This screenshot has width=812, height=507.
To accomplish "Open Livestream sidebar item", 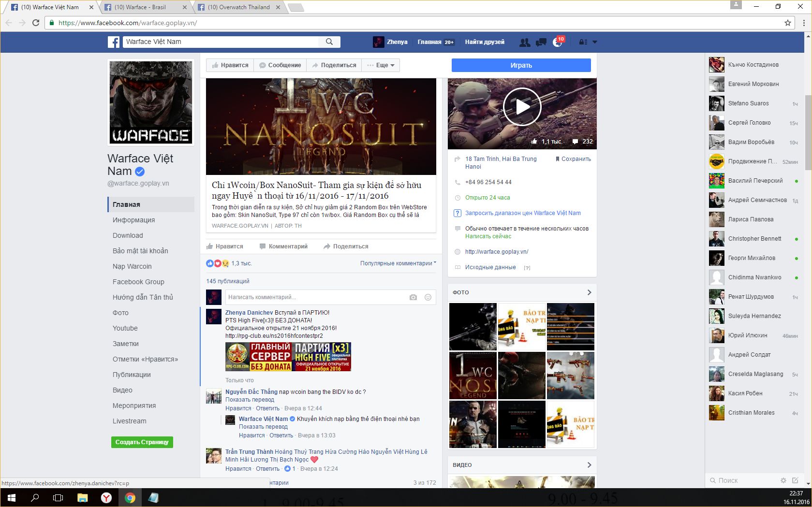I will pyautogui.click(x=130, y=421).
